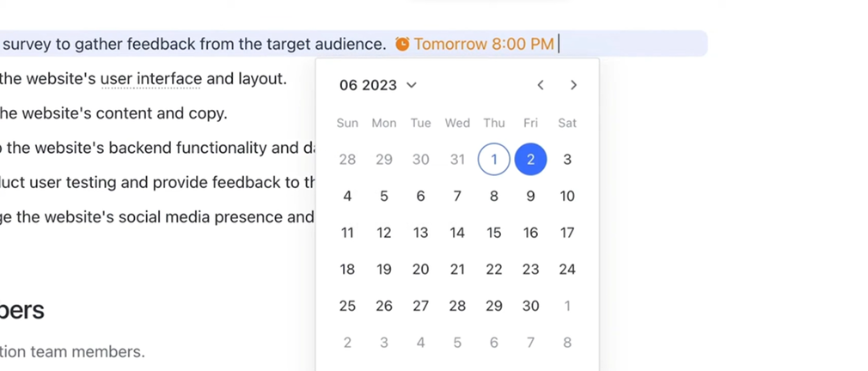The image size is (868, 371).
Task: Choose June 30 in the calendar
Action: click(530, 307)
